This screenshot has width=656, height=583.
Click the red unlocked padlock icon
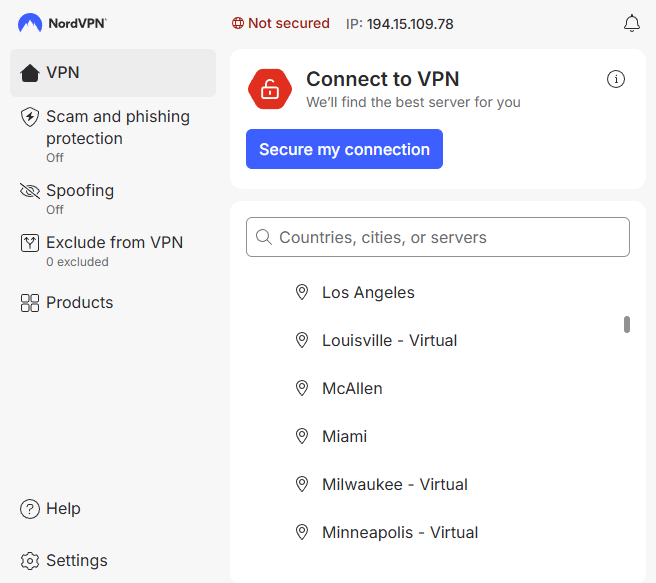tap(270, 89)
